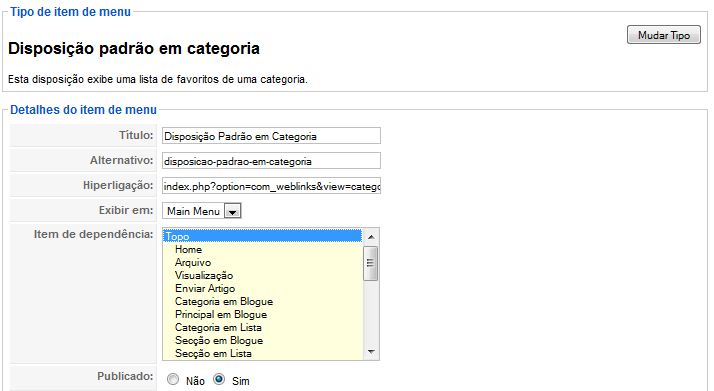Select Visualização list entry

(263, 275)
